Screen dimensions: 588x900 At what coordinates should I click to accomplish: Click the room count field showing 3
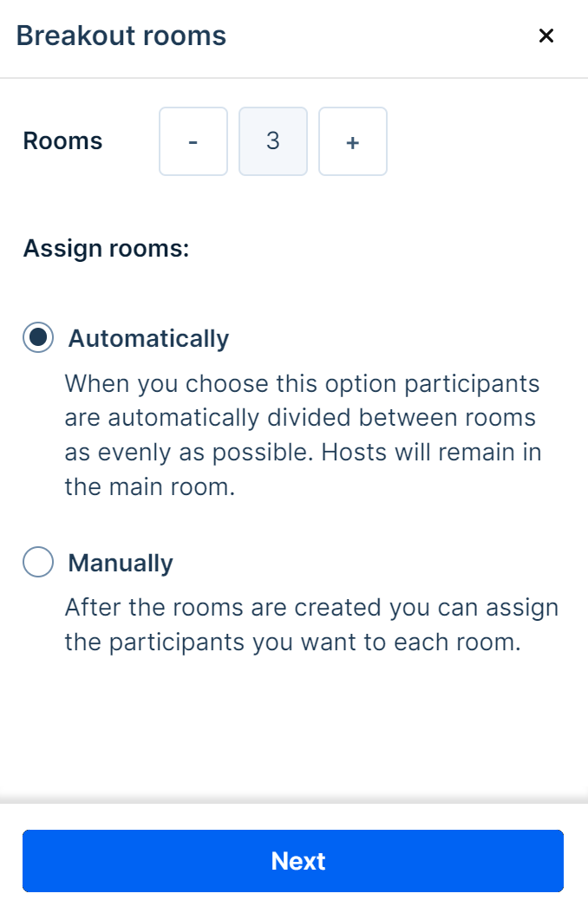(273, 141)
